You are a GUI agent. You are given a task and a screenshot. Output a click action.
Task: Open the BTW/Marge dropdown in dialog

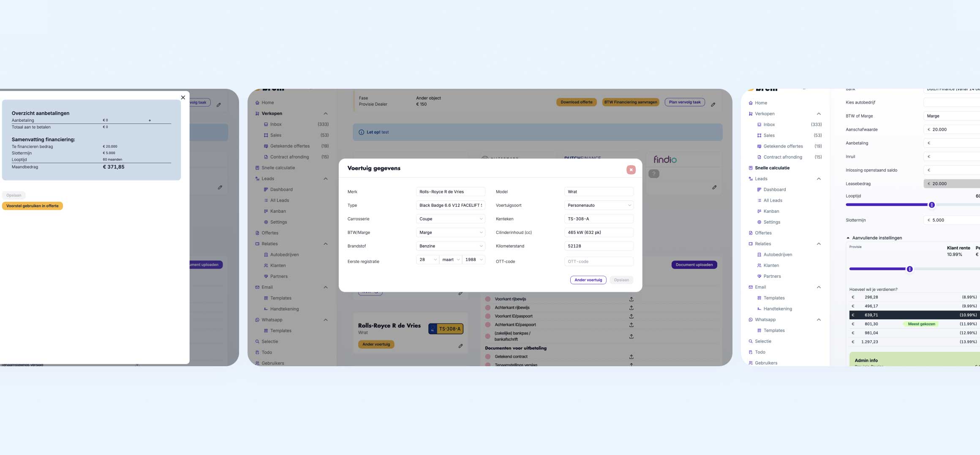point(450,232)
